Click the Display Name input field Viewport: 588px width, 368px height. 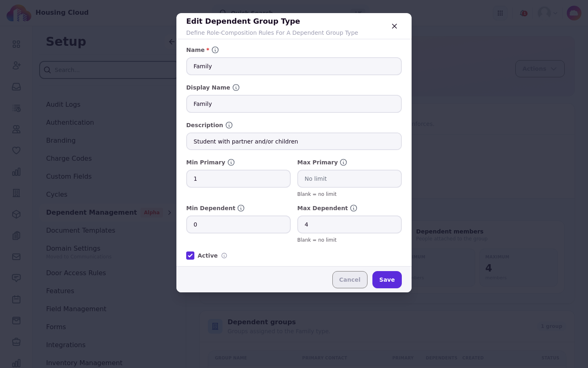click(294, 104)
